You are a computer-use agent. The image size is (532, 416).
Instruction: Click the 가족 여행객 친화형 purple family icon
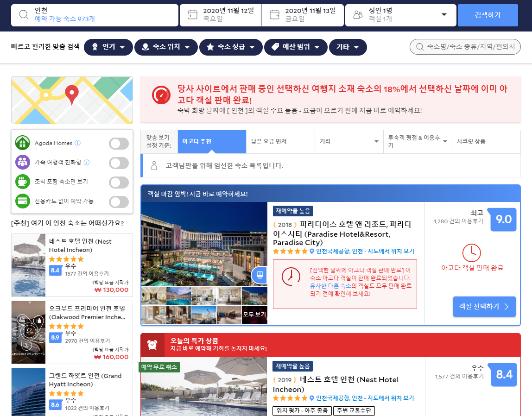point(22,162)
